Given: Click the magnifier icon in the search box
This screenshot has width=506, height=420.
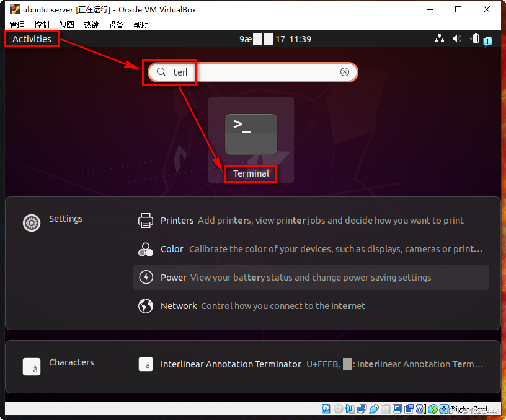Looking at the screenshot, I should point(161,72).
